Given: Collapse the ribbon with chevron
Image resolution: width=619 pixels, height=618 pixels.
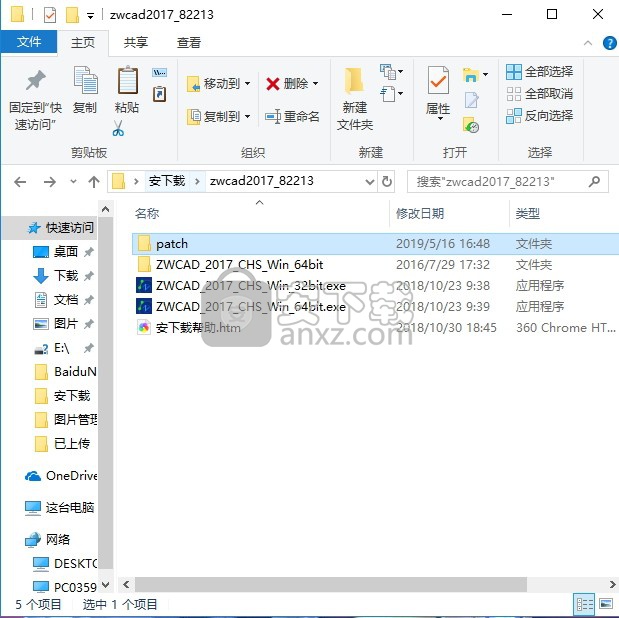Looking at the screenshot, I should (588, 43).
